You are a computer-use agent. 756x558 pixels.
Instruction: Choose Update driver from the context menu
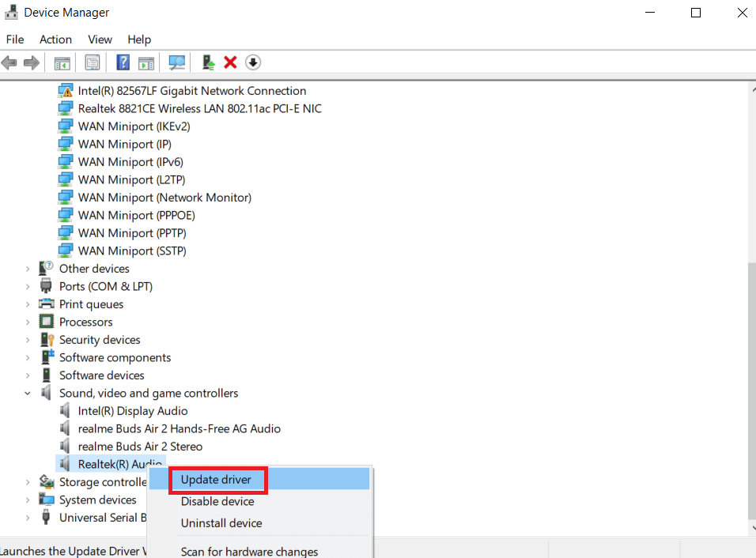pyautogui.click(x=218, y=479)
